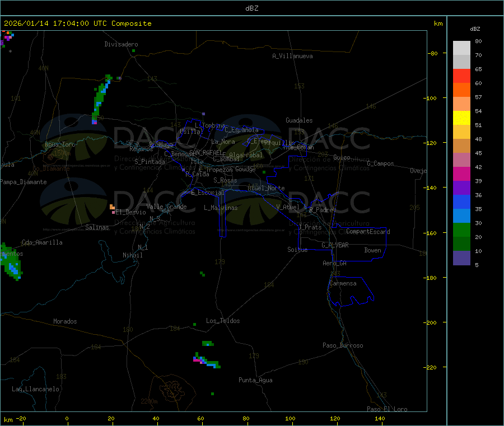Click the 'CompantEscand' label
The image size is (504, 426).
(368, 232)
